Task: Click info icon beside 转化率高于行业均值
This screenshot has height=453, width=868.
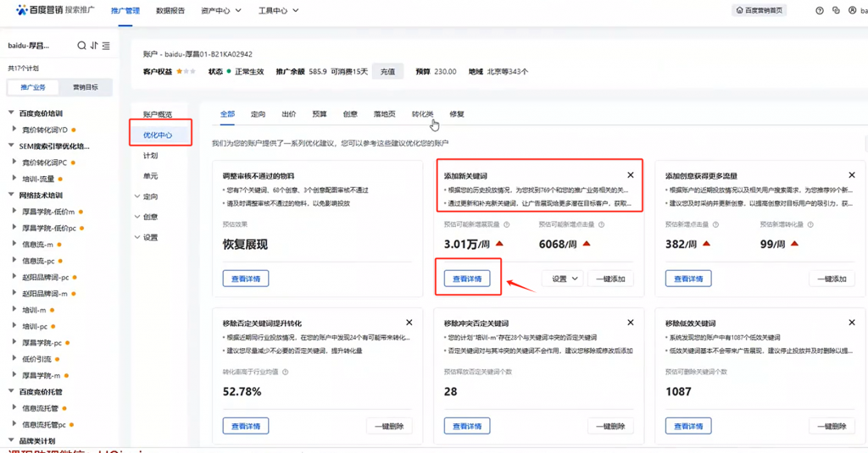Action: pyautogui.click(x=285, y=373)
